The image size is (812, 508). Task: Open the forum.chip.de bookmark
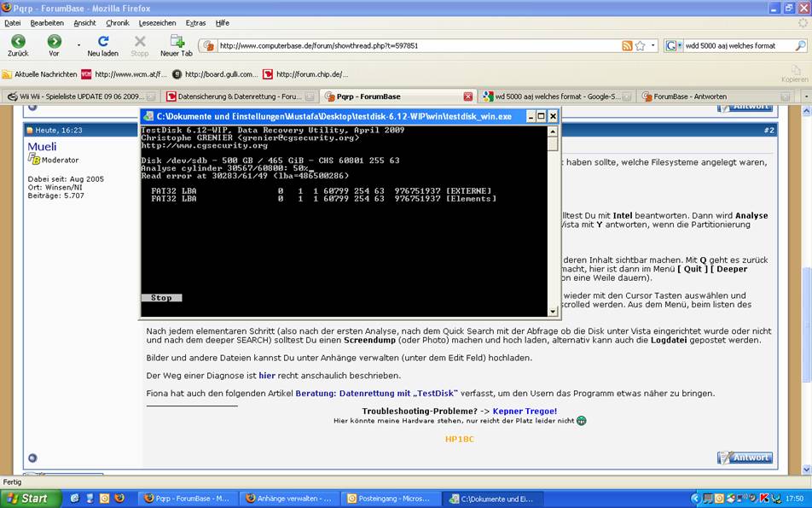(x=305, y=74)
